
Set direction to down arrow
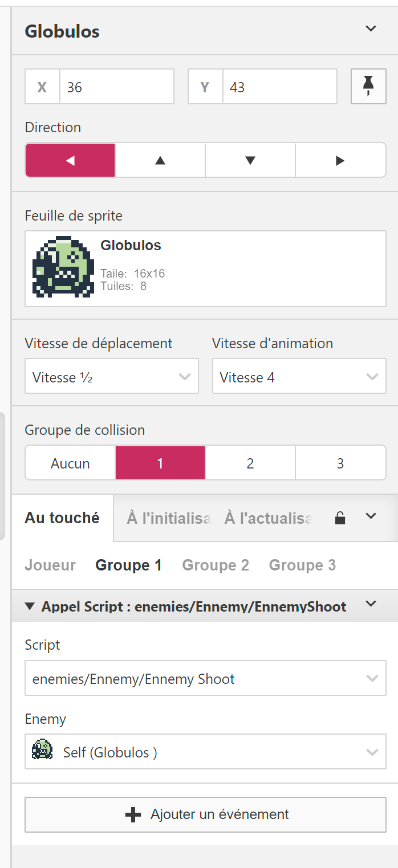(x=250, y=160)
